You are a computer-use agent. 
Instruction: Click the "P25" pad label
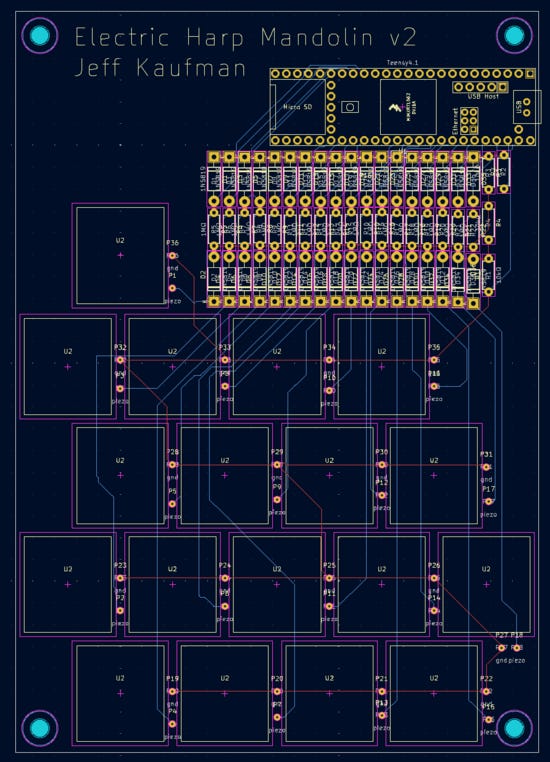click(329, 565)
